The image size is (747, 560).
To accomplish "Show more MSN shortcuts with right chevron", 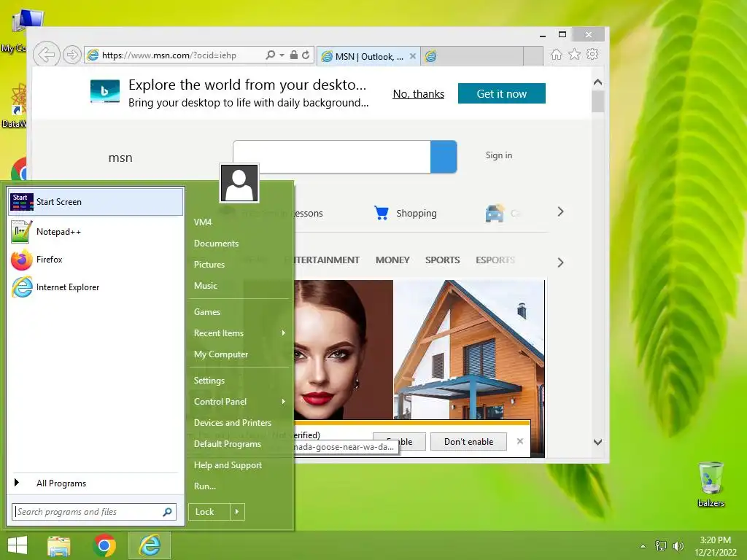I will 560,212.
